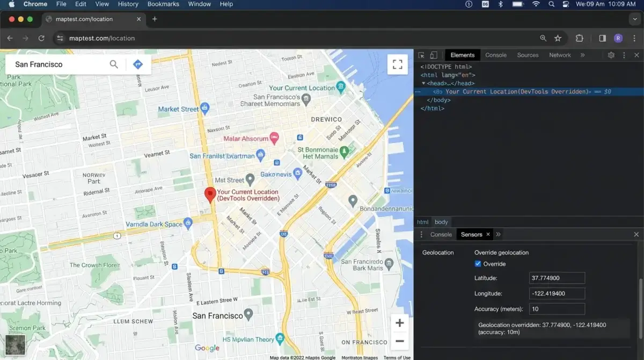Click the Wi-Fi status icon

(536, 4)
